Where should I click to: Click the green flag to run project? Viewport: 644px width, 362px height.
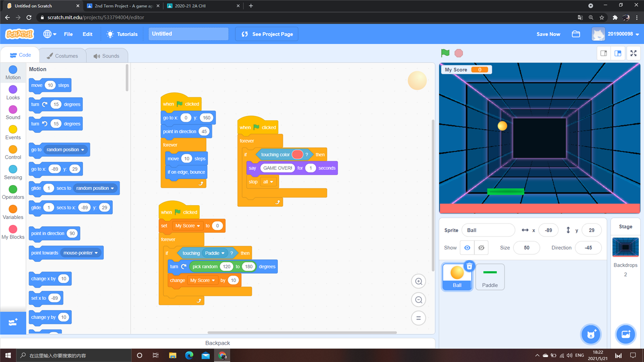[445, 53]
